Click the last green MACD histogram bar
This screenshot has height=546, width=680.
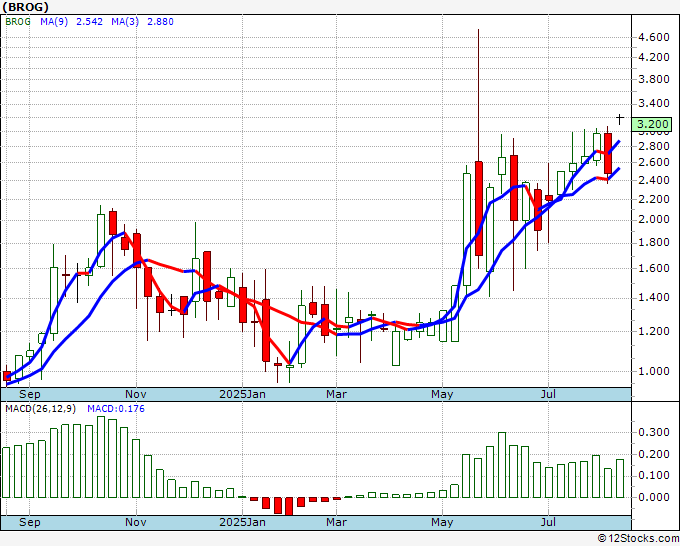point(620,478)
